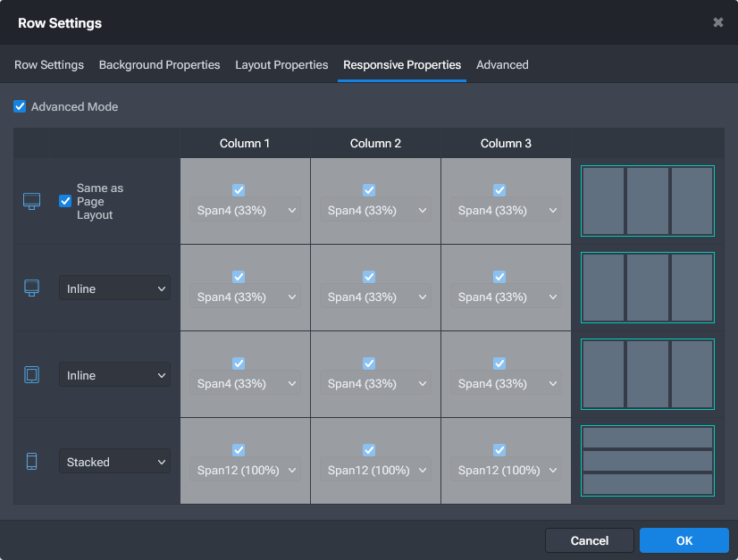Toggle the Advanced Mode checkbox
738x560 pixels.
tap(20, 106)
